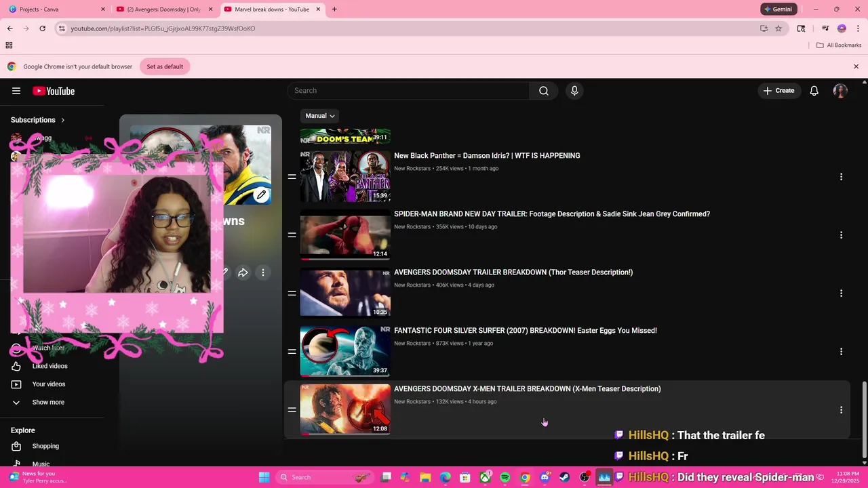Screen dimensions: 868x488
Task: Open options for X-Men Trailer Breakdown video
Action: (x=841, y=410)
